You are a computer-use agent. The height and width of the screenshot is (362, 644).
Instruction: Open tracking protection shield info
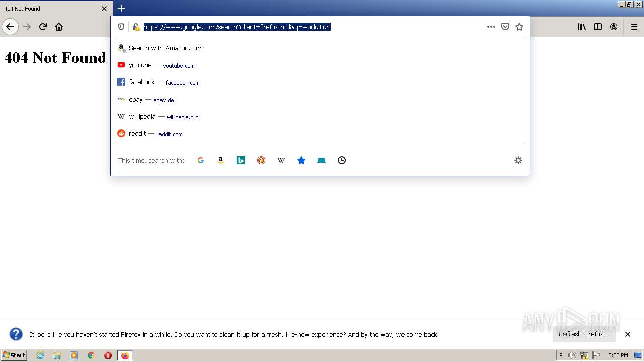(121, 27)
